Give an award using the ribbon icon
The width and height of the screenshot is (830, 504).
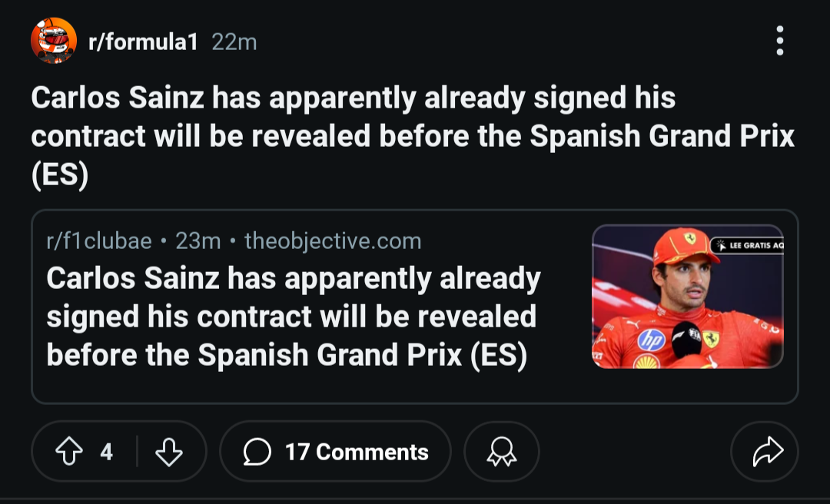click(502, 452)
